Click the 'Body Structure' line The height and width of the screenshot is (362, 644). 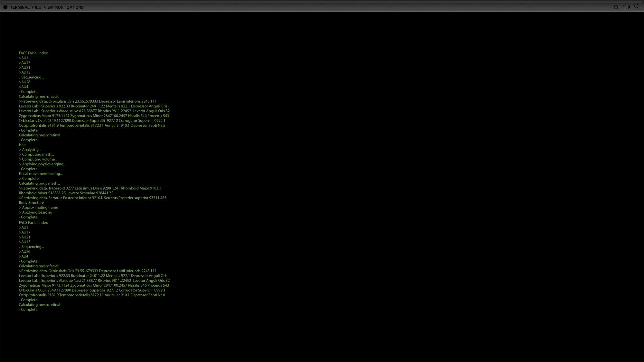(x=31, y=203)
